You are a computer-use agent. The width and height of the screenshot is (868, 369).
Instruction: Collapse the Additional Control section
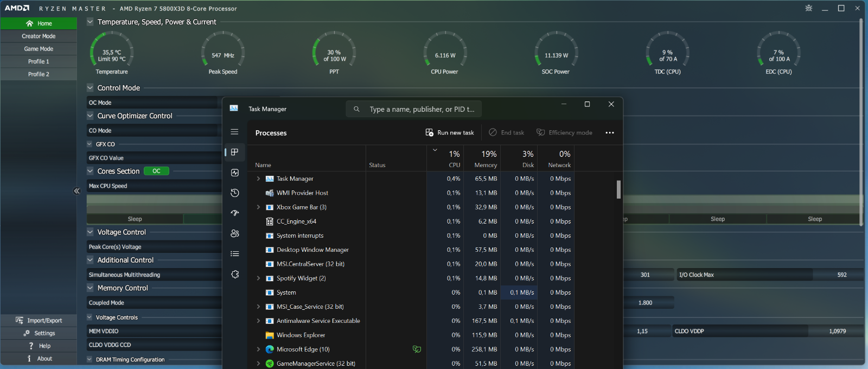click(x=90, y=260)
